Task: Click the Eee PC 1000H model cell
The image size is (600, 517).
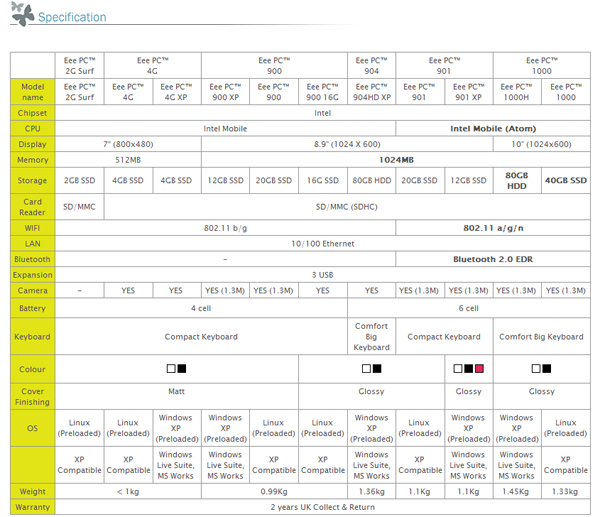Action: (x=517, y=92)
